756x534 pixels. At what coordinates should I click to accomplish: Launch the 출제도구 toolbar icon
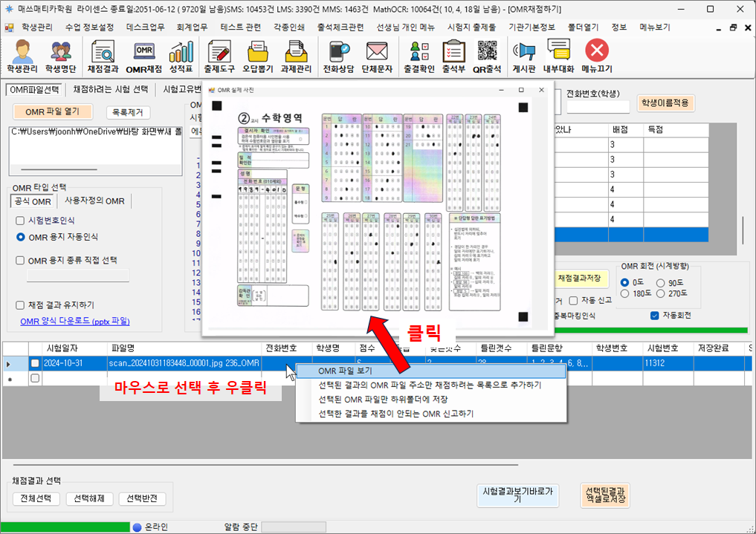219,56
